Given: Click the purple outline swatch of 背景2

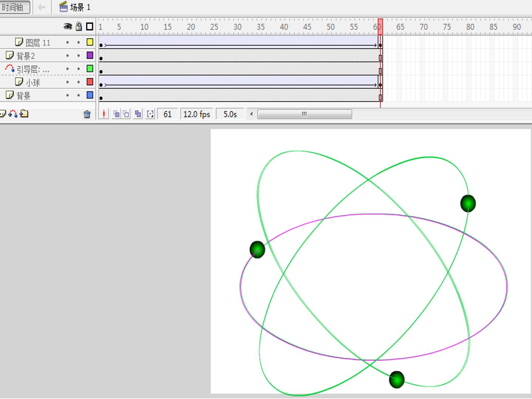Looking at the screenshot, I should [90, 55].
